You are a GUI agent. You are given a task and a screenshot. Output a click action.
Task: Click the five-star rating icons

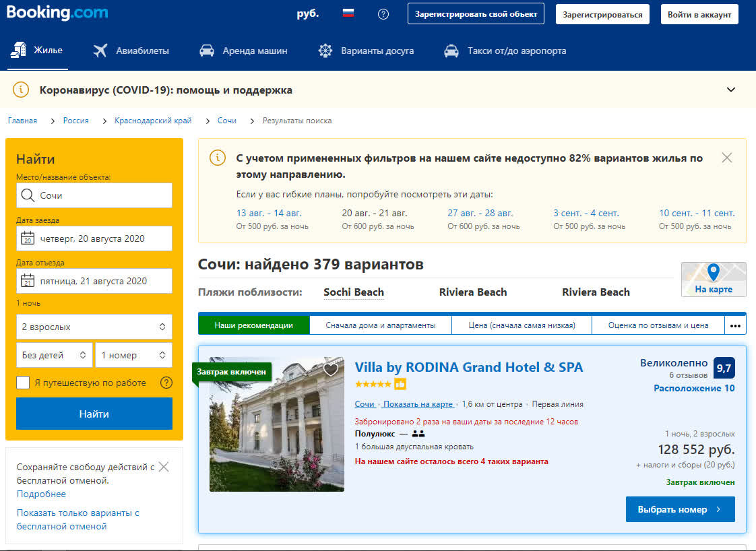click(373, 384)
